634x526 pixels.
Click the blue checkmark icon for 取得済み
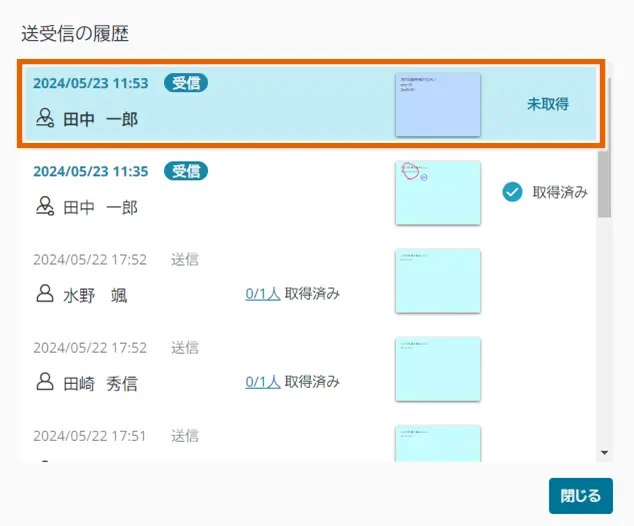(x=512, y=192)
